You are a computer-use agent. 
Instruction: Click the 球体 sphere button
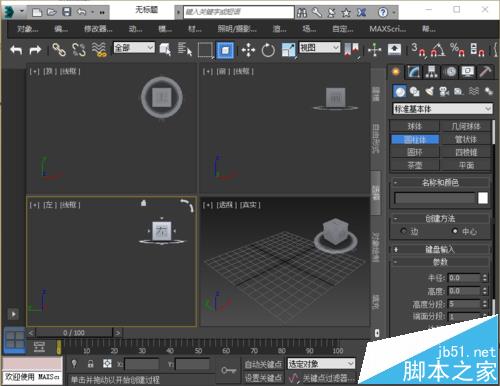(415, 126)
